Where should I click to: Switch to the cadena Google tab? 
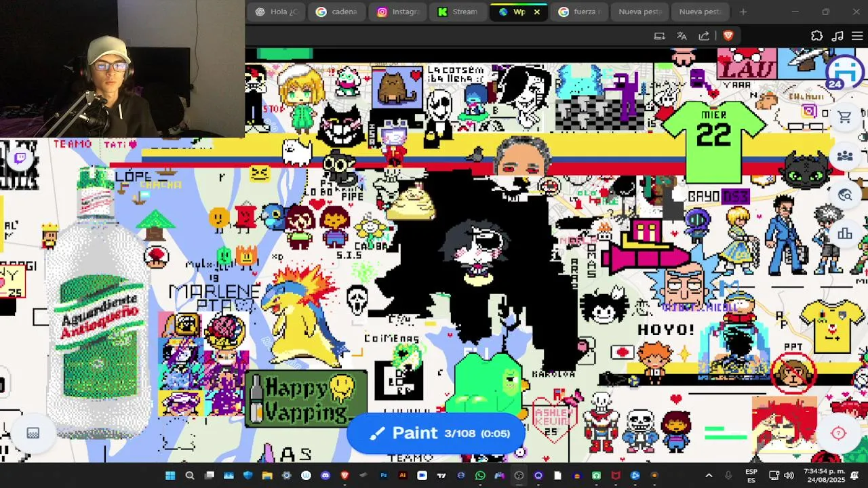click(337, 12)
